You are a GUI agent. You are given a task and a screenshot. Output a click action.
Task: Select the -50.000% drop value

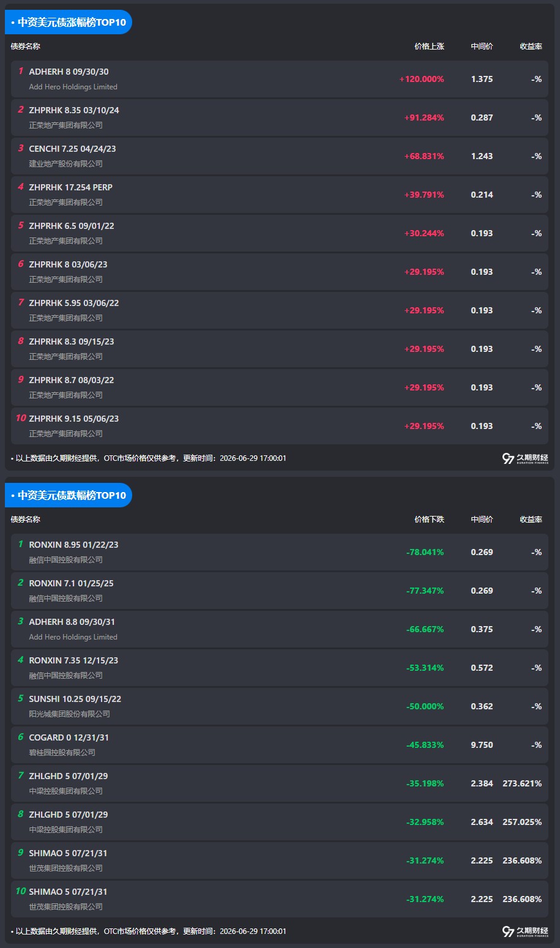(425, 706)
